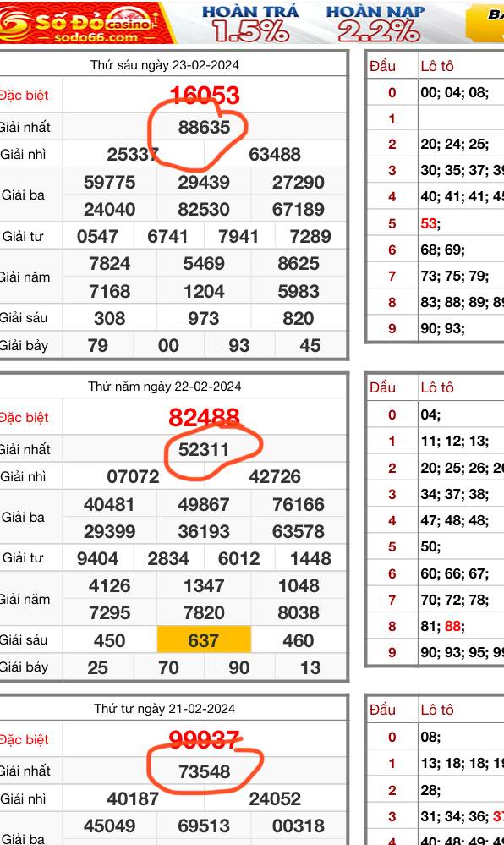Click the first Lô tô column header
The image size is (504, 845).
[x=437, y=66]
